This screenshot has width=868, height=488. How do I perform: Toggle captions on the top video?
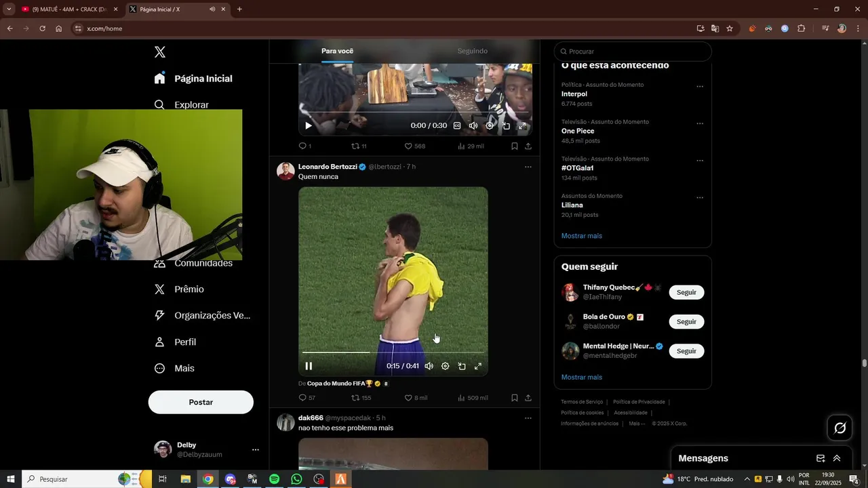point(457,125)
